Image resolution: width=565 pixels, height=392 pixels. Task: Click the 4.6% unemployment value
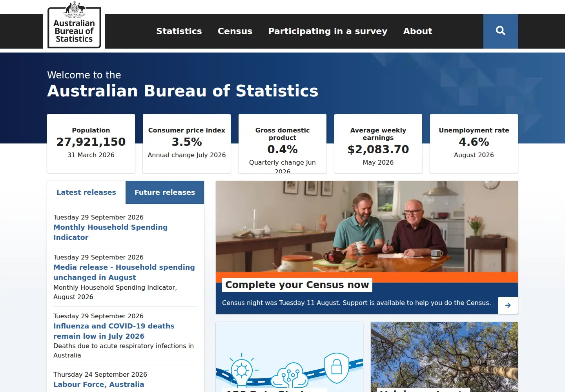[x=474, y=142]
